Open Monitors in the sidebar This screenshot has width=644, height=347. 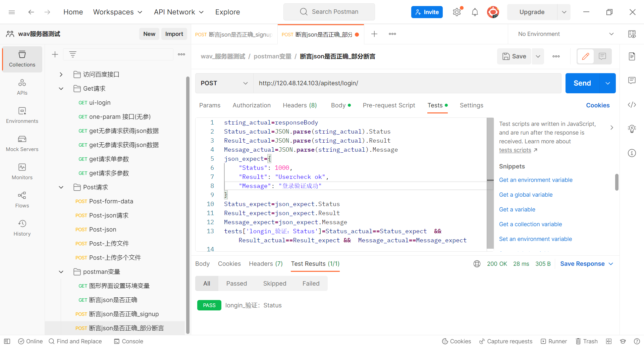pos(22,172)
